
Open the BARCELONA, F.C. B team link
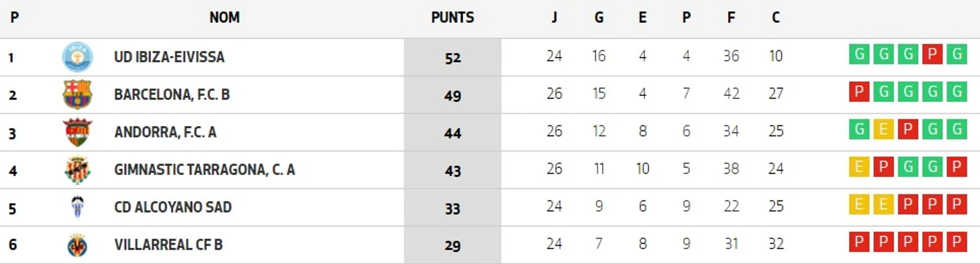coord(172,94)
